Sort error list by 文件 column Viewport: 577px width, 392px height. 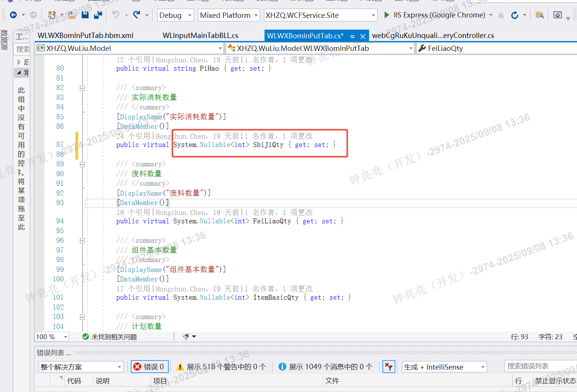coord(332,381)
